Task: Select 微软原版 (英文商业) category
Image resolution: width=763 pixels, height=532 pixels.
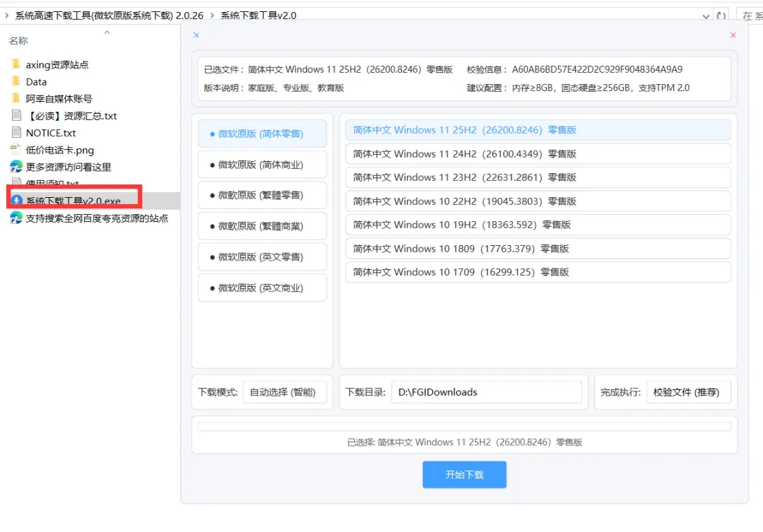Action: 262,288
